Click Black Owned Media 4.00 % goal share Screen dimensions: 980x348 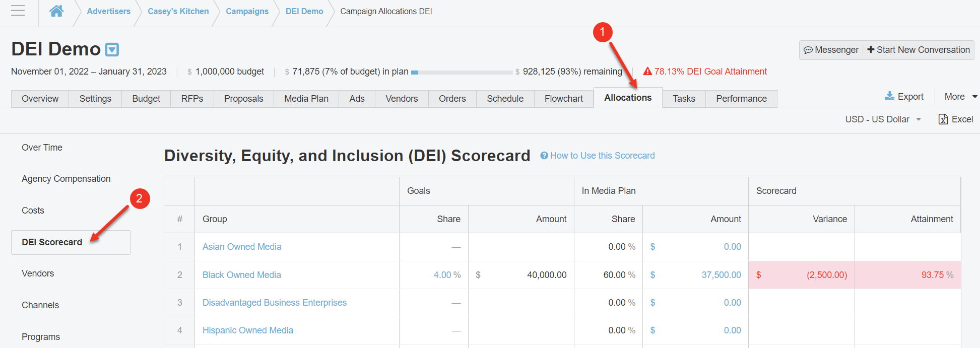pyautogui.click(x=447, y=275)
